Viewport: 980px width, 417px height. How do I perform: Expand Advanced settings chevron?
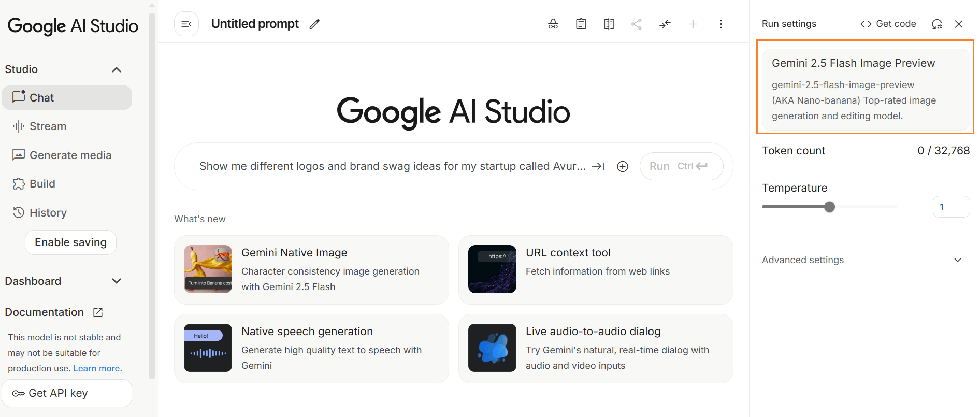(x=958, y=260)
